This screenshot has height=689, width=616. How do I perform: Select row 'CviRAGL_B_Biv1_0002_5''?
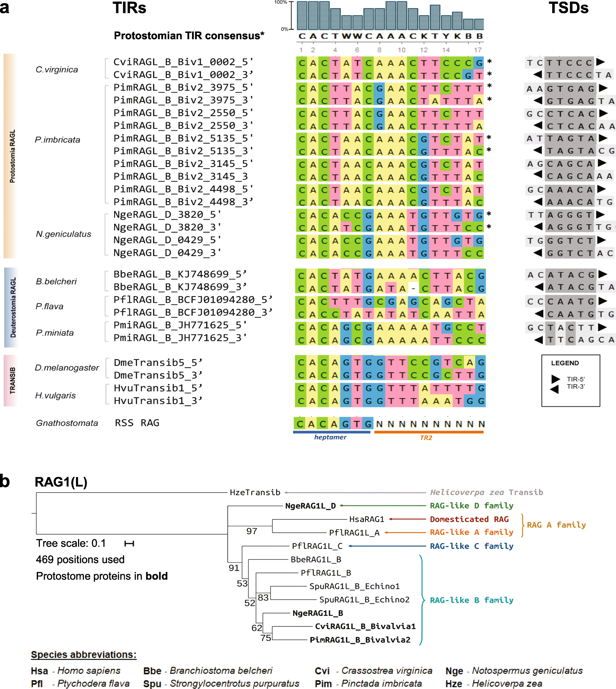(x=184, y=62)
